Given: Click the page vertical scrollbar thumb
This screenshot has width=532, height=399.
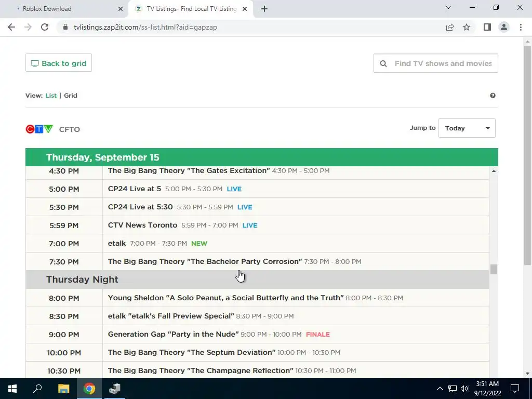Looking at the screenshot, I should coord(527,155).
